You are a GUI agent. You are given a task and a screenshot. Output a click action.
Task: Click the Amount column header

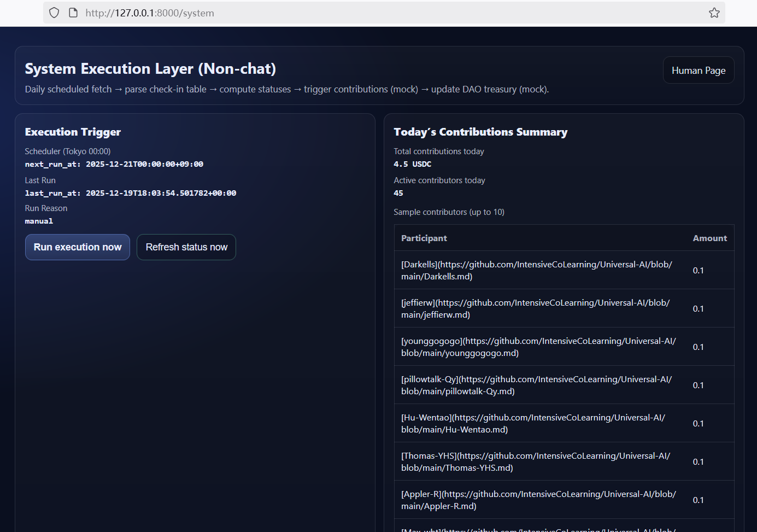(x=709, y=238)
